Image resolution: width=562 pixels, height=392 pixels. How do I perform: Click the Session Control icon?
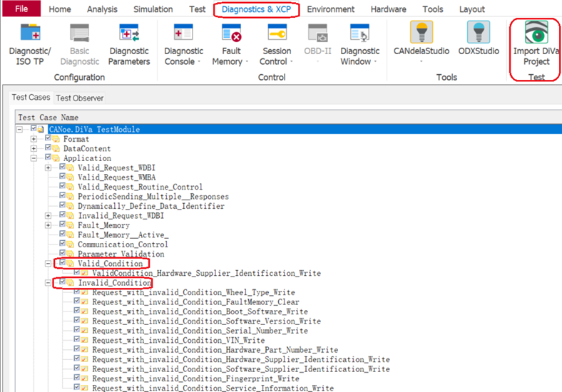coord(277,43)
